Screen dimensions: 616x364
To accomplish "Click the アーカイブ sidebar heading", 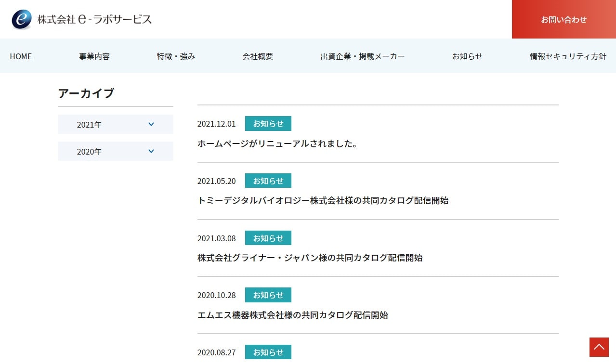I will tap(86, 93).
